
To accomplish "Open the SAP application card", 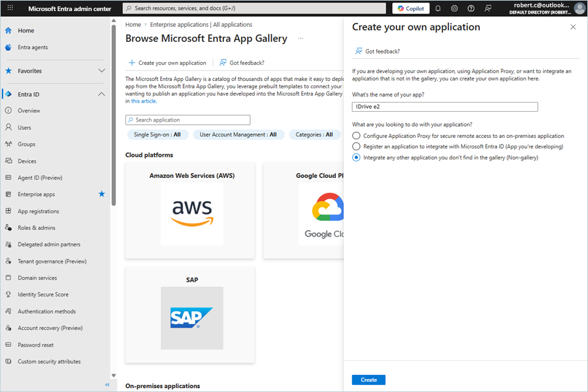I will tap(190, 315).
